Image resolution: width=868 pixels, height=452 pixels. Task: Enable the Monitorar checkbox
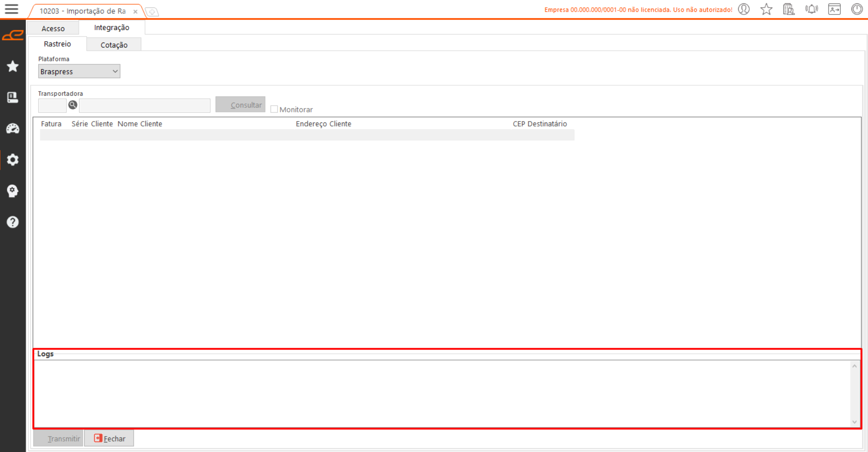click(274, 109)
